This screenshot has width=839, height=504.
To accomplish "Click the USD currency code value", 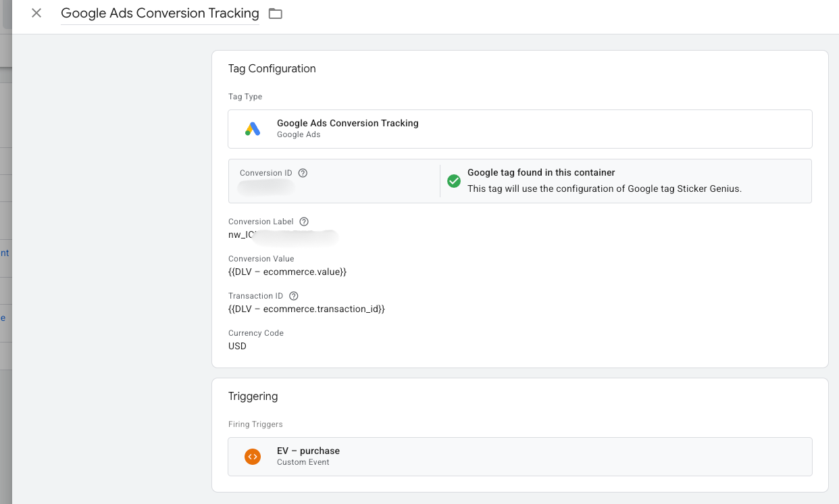I will 238,346.
